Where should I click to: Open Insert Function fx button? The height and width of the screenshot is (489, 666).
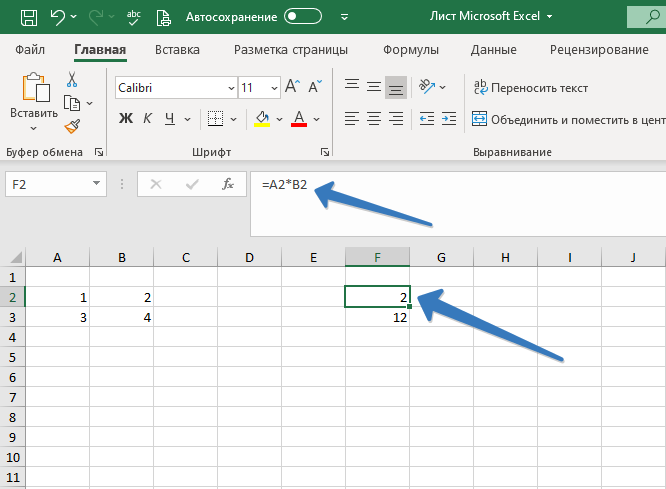(x=228, y=184)
